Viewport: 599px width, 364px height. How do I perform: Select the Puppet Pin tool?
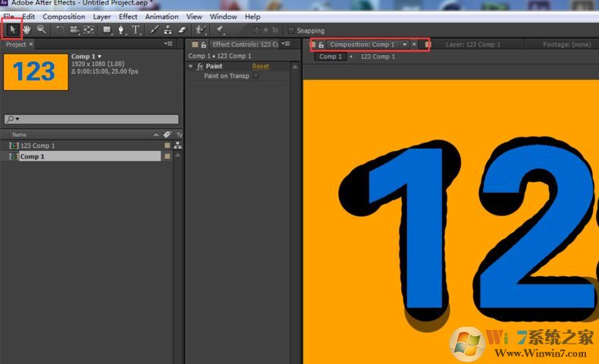[219, 30]
